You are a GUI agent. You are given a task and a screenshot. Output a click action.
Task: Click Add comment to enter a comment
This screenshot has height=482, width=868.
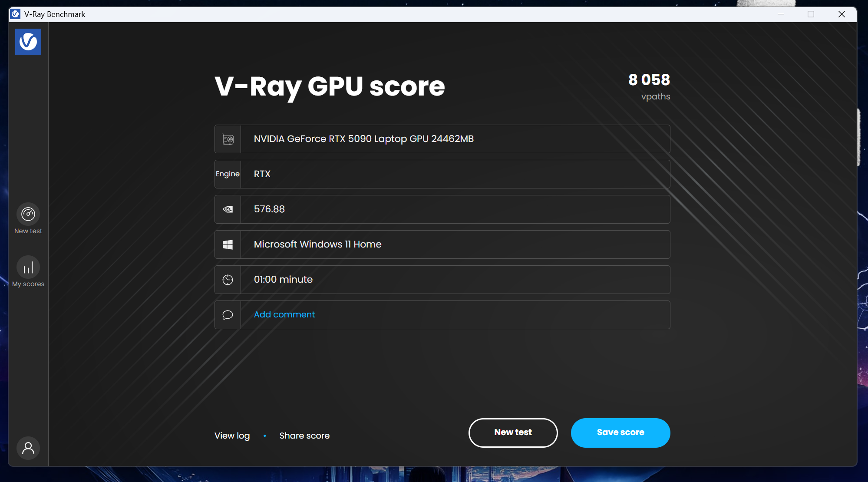coord(284,314)
